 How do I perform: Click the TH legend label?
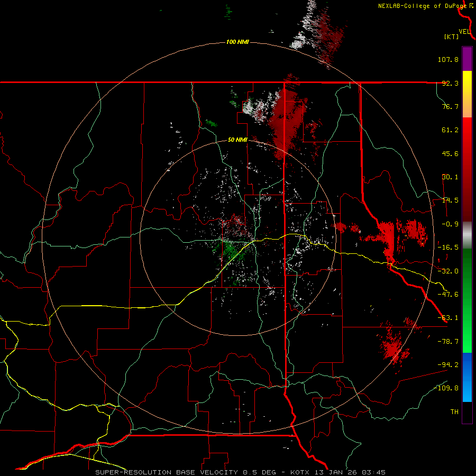[454, 412]
